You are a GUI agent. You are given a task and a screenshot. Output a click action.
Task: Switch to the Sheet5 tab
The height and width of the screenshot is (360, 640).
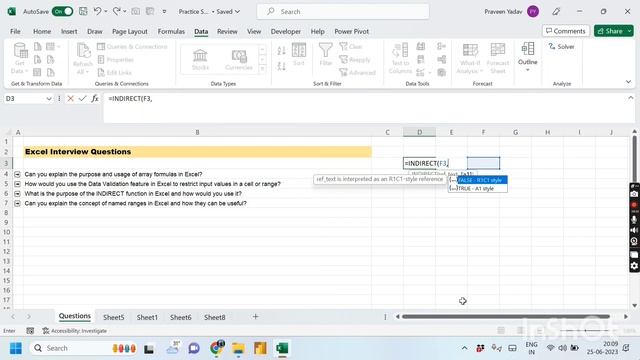[113, 317]
